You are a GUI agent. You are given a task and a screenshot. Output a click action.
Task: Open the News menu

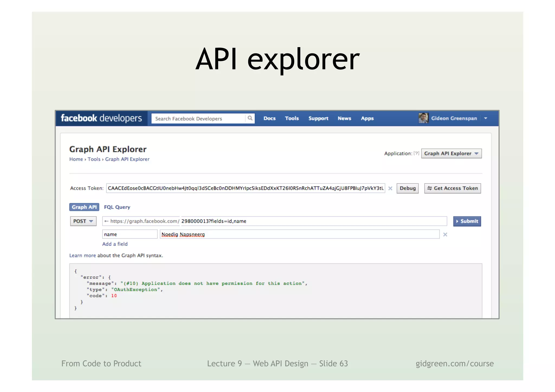coord(344,118)
